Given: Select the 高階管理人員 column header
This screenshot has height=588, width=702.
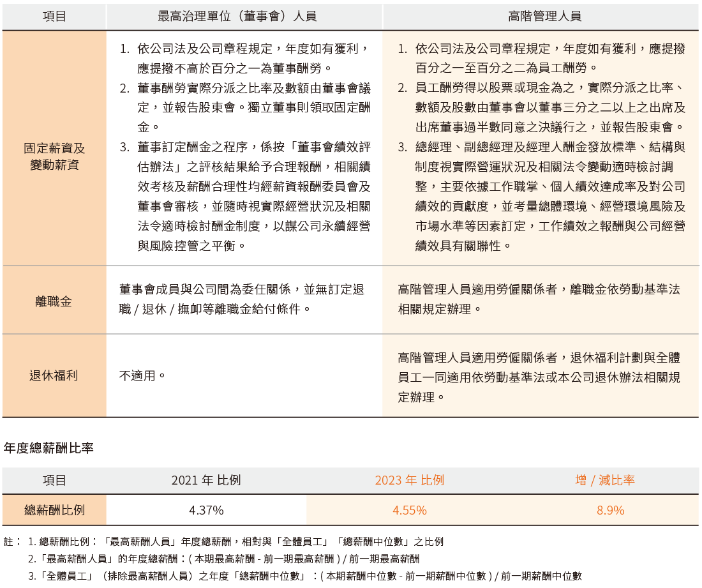Looking at the screenshot, I should coord(544,17).
